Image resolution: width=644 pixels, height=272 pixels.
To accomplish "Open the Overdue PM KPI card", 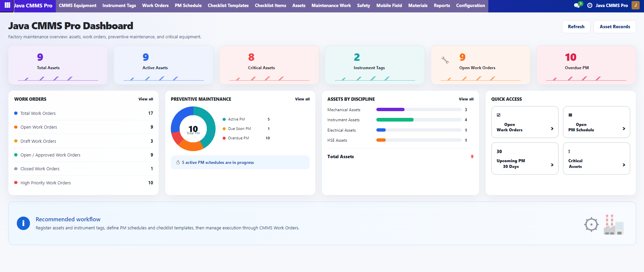I will (x=586, y=65).
